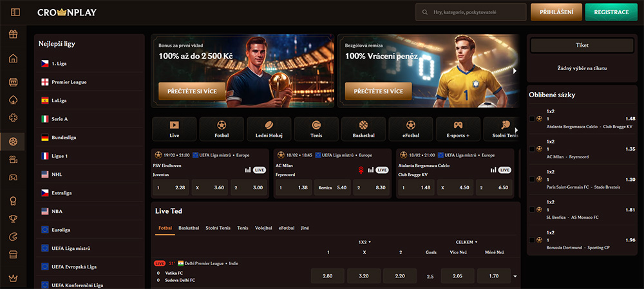The image size is (644, 289).
Task: Switch to Basketbal tab in Live Teď
Action: pyautogui.click(x=189, y=228)
